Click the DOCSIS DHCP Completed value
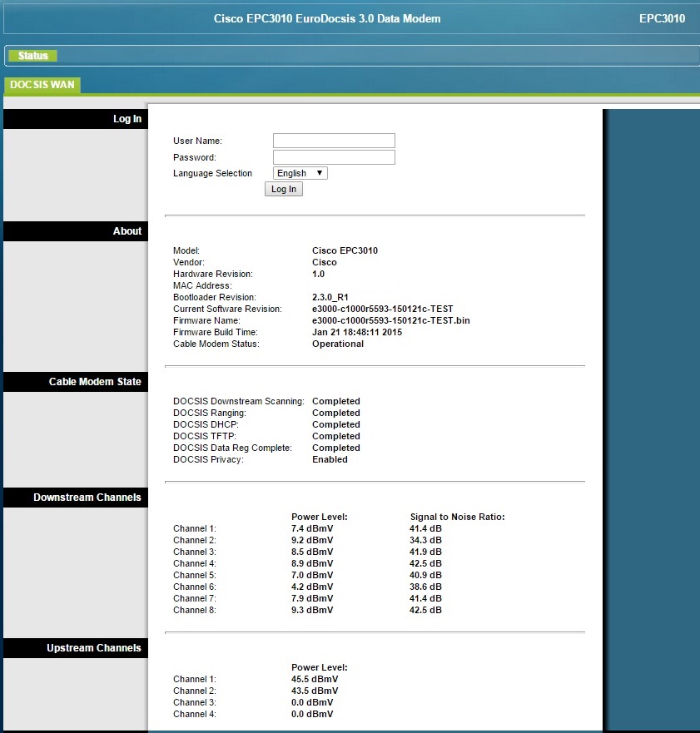The image size is (700, 733). [336, 424]
